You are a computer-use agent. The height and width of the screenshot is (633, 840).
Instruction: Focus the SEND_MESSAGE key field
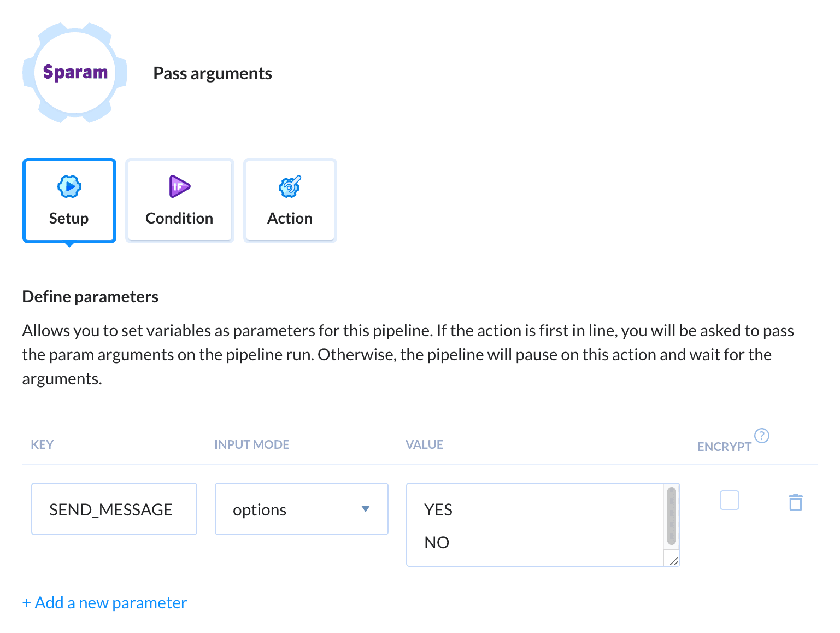pyautogui.click(x=114, y=509)
